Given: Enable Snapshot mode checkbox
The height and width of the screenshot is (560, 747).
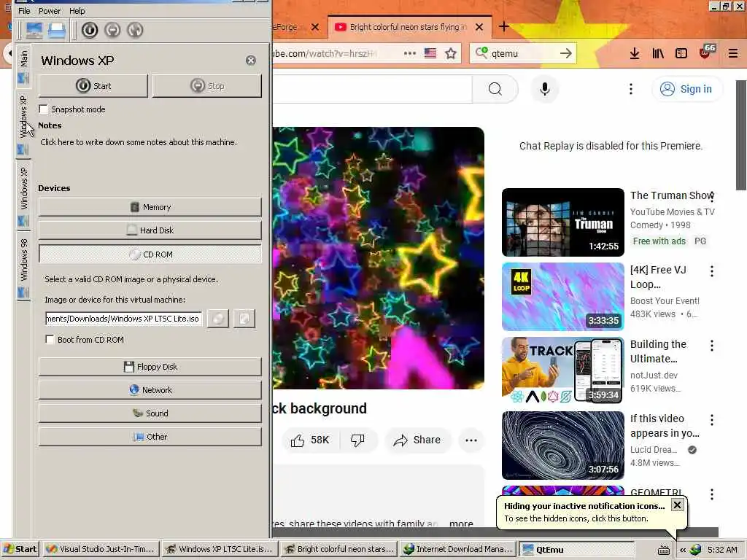Looking at the screenshot, I should point(43,109).
